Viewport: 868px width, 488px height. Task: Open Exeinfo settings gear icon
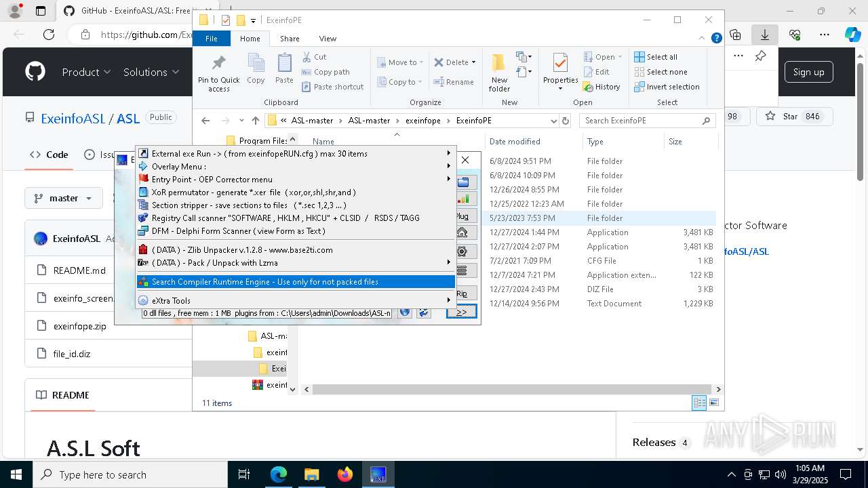click(x=464, y=251)
